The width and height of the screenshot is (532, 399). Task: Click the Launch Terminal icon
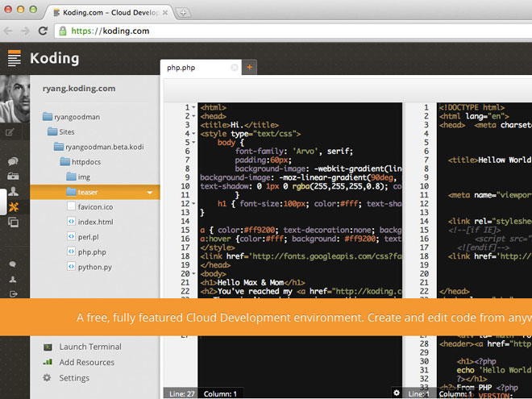pos(48,347)
